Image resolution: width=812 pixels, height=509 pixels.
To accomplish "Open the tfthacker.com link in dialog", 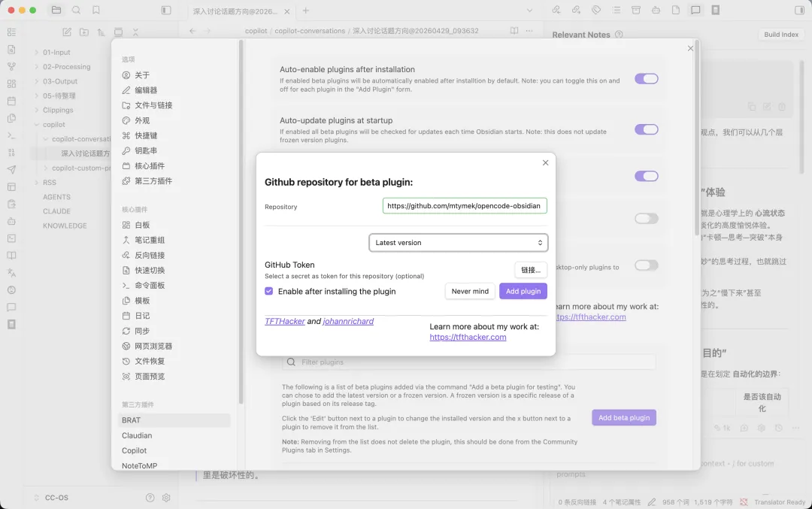I will 468,338.
